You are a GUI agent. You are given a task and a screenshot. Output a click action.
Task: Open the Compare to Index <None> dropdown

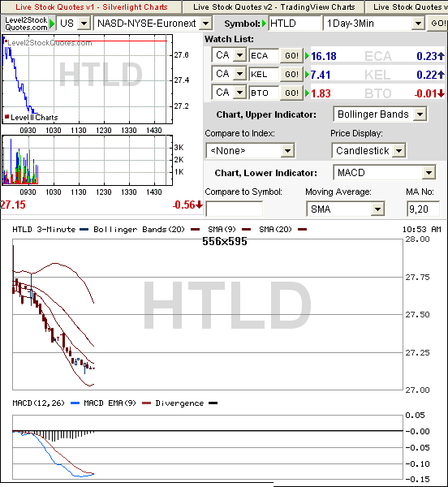[x=250, y=151]
